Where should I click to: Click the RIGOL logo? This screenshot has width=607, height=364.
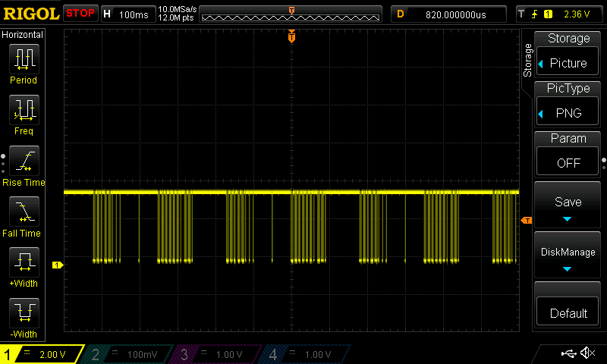tap(31, 14)
